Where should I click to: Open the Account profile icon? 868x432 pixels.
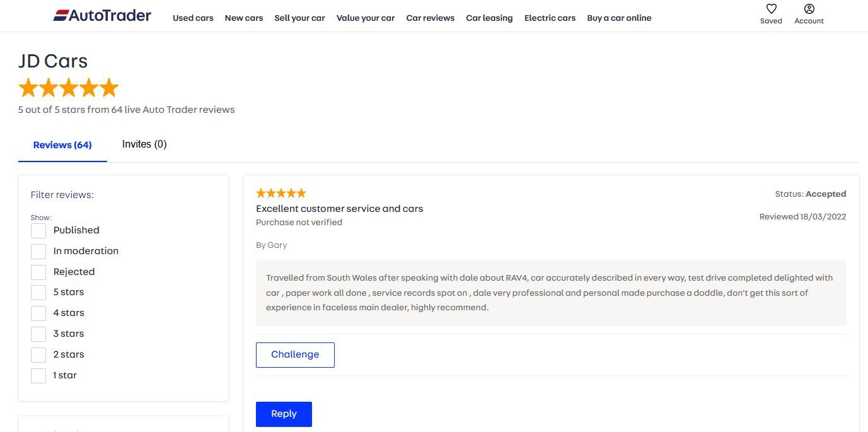coord(809,9)
